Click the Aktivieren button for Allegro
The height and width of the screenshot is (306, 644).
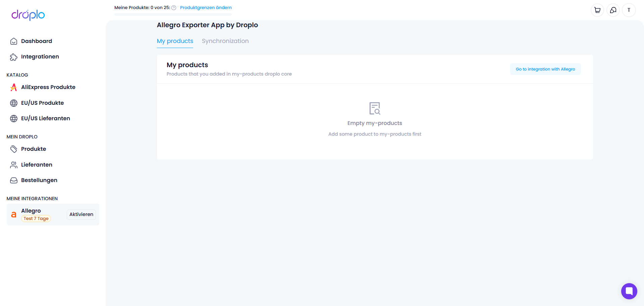(81, 214)
